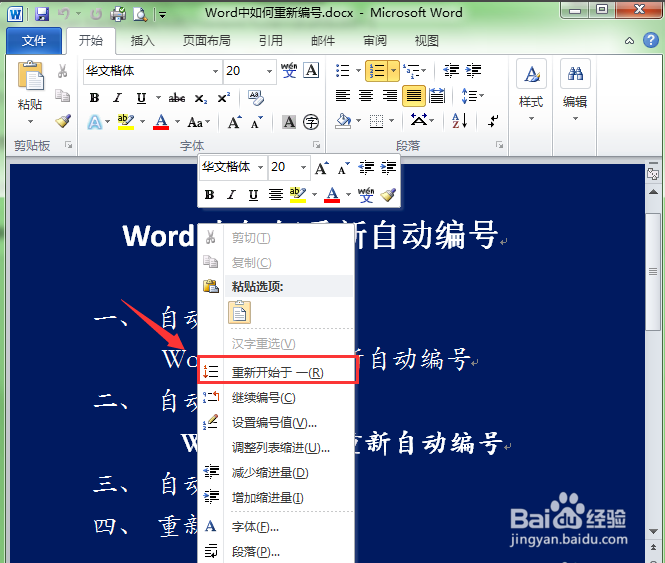Viewport: 665px width, 563px height.
Task: Select 调整列表缩进(U)... menu entry
Action: [x=276, y=448]
